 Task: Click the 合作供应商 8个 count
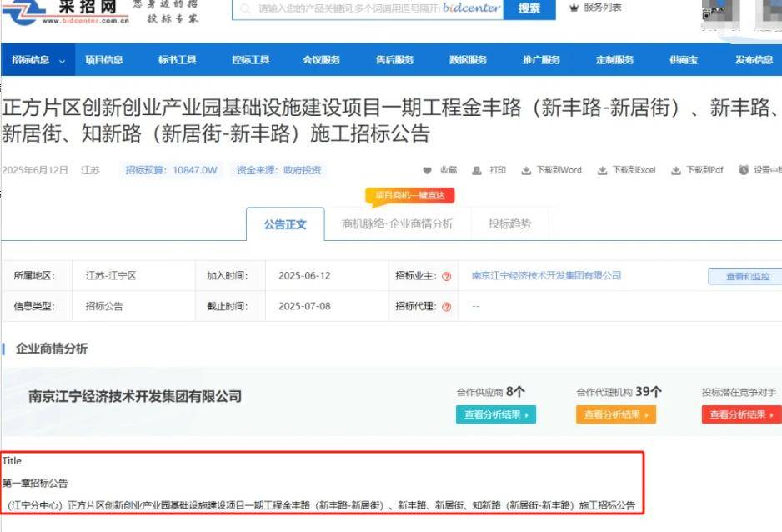491,392
